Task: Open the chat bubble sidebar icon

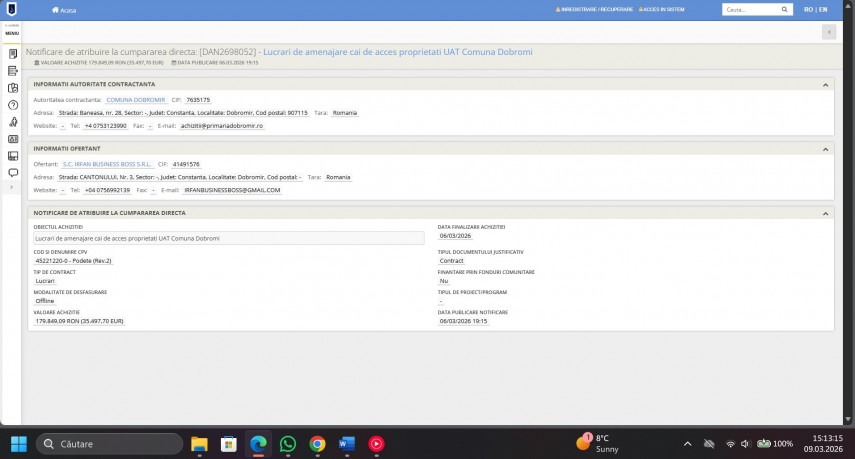Action: point(13,172)
